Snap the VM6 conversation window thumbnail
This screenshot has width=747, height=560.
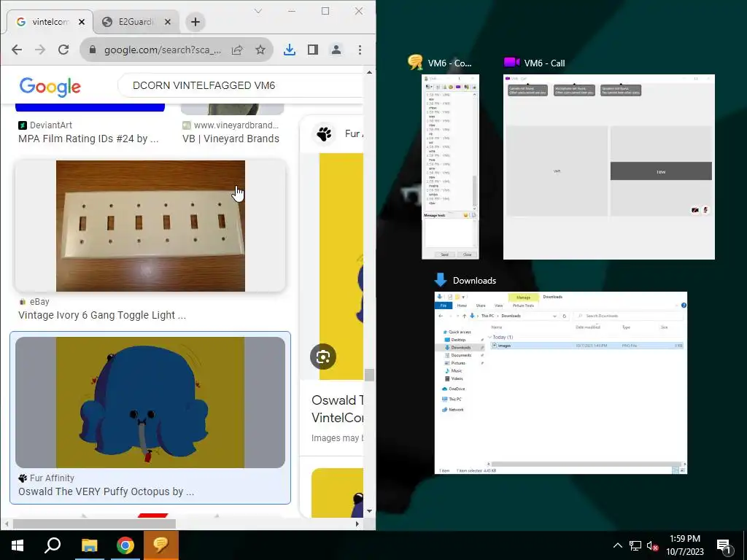[x=450, y=167]
